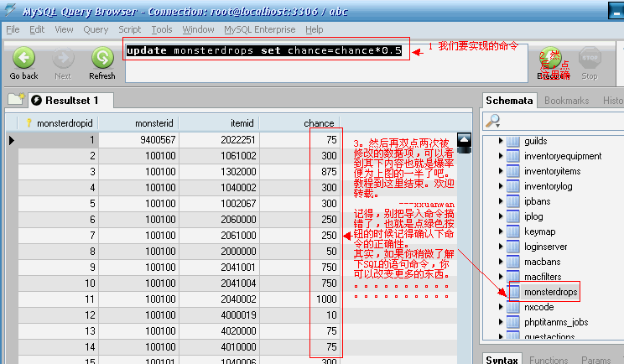
Task: Expand the ipbans table node
Action: (x=501, y=201)
